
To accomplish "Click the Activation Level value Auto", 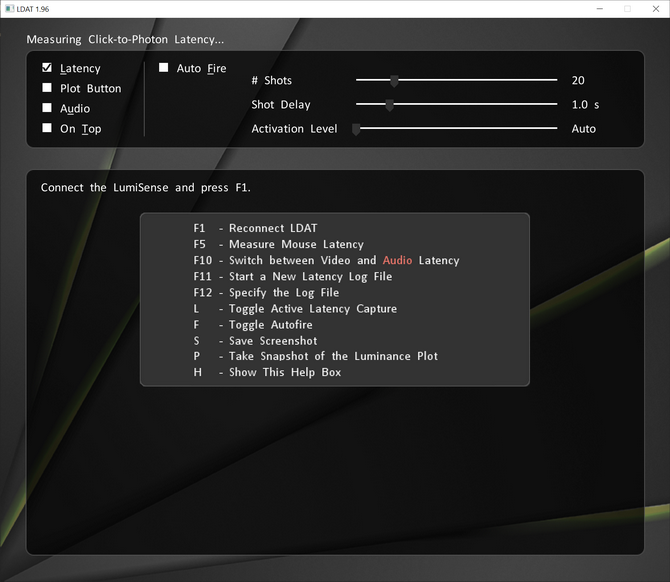I will [584, 129].
